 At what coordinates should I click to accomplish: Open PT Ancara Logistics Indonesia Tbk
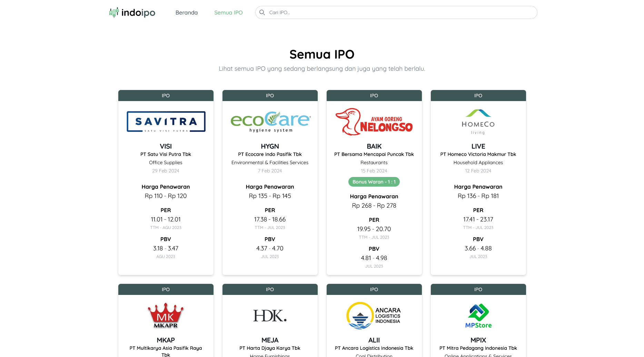tap(374, 348)
